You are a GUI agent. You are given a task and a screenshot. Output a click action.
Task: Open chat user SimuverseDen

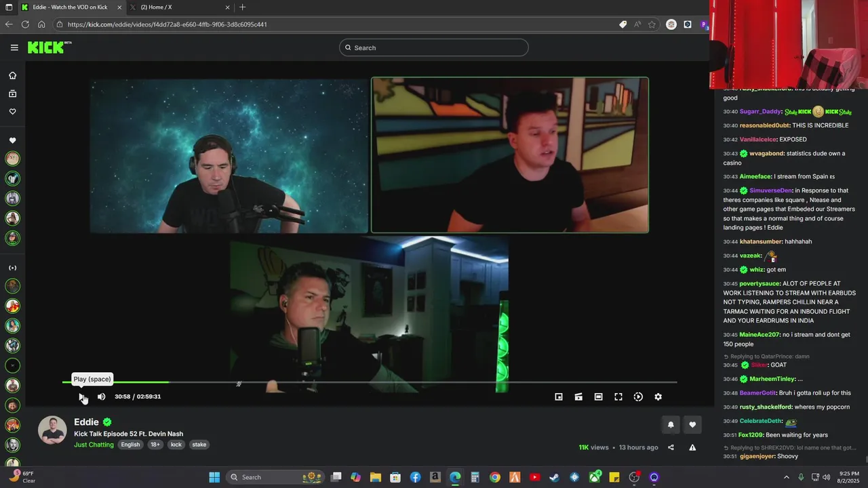pos(771,190)
